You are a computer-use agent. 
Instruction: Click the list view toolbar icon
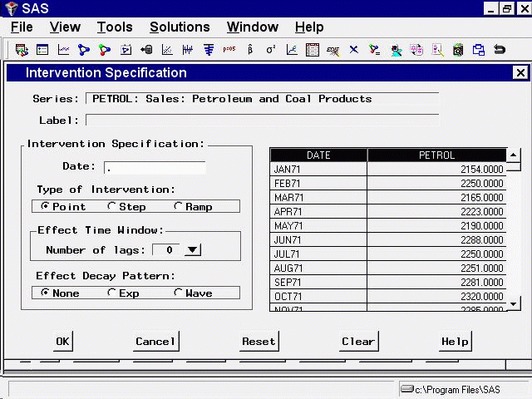pos(42,50)
